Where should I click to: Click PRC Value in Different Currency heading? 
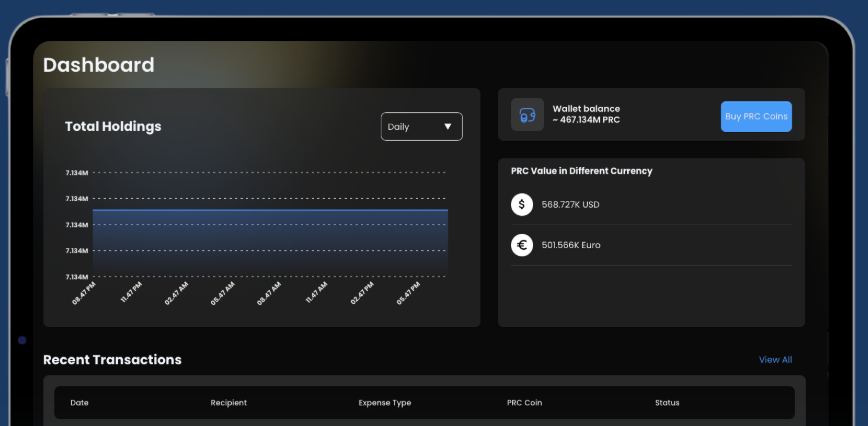(581, 171)
